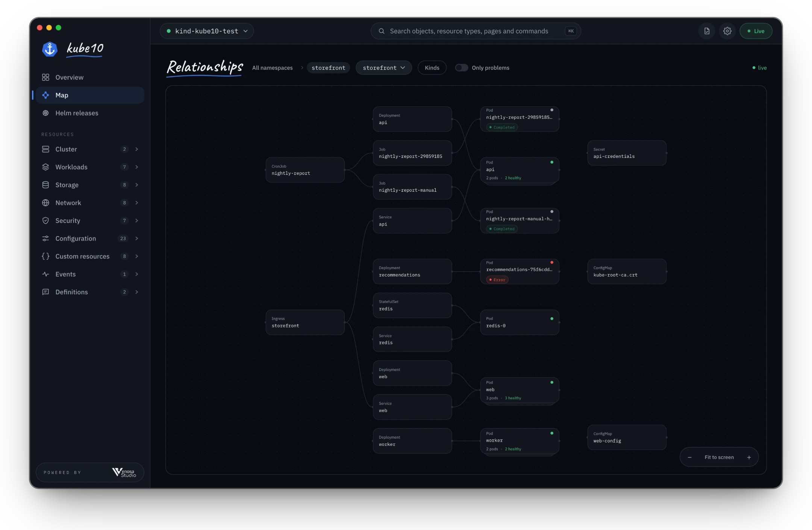Go to Helm releases page
The image size is (812, 530).
(90, 113)
